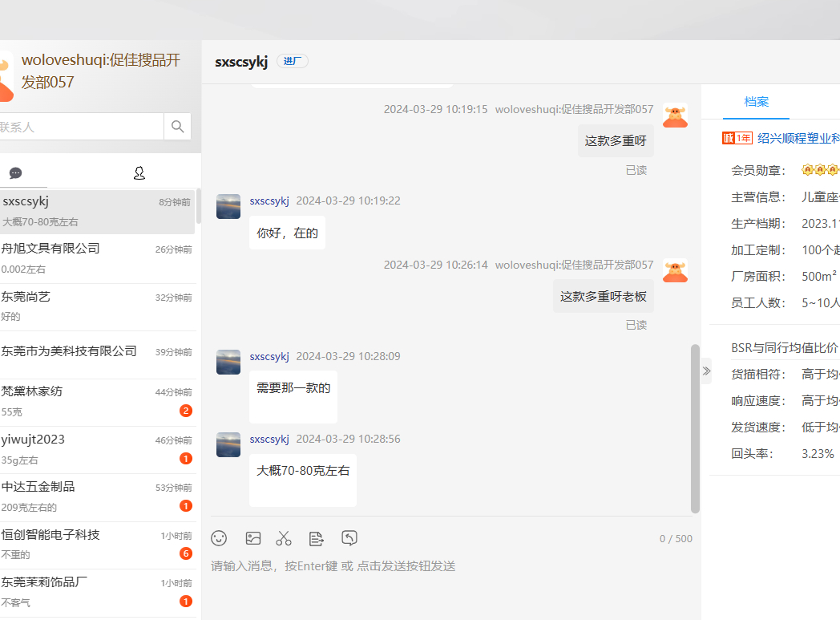
Task: Click the contact list scrollbar
Action: pos(199,206)
